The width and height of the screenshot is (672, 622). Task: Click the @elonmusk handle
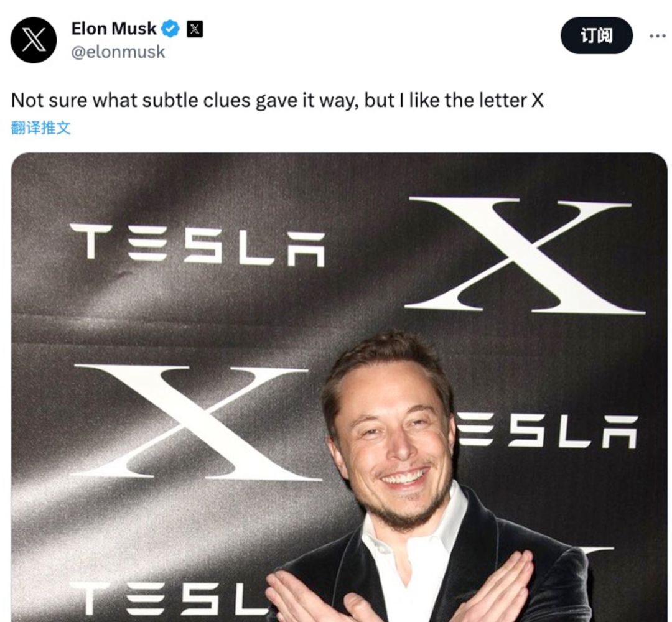coord(118,52)
